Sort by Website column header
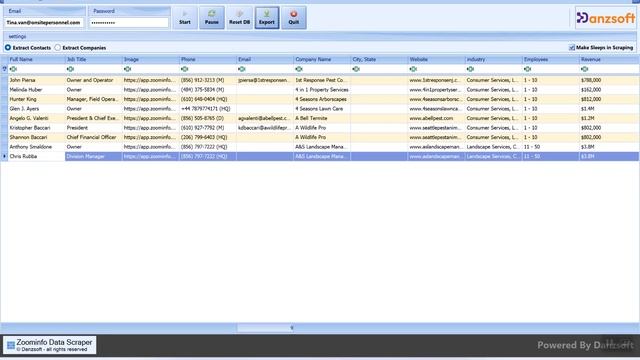 pos(436,60)
